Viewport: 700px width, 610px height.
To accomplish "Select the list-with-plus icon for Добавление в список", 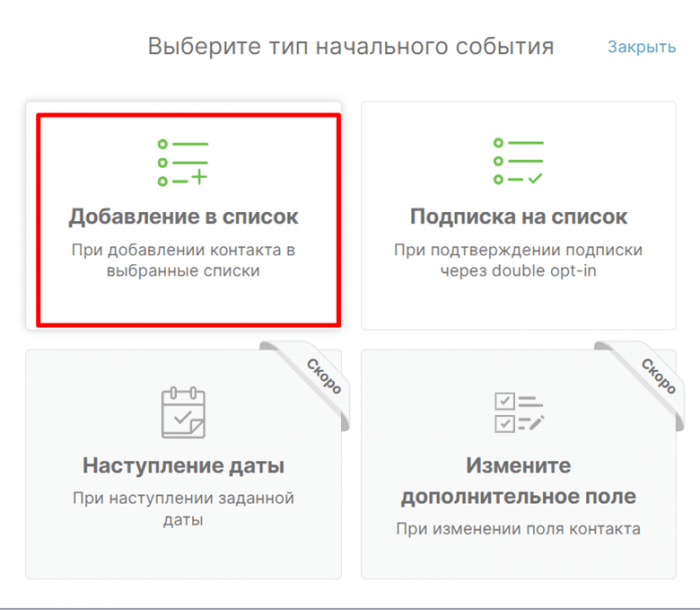I will click(x=183, y=163).
